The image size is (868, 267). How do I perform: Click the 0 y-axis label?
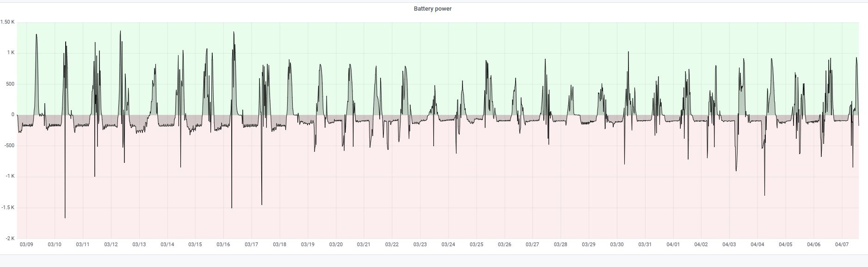(13, 115)
